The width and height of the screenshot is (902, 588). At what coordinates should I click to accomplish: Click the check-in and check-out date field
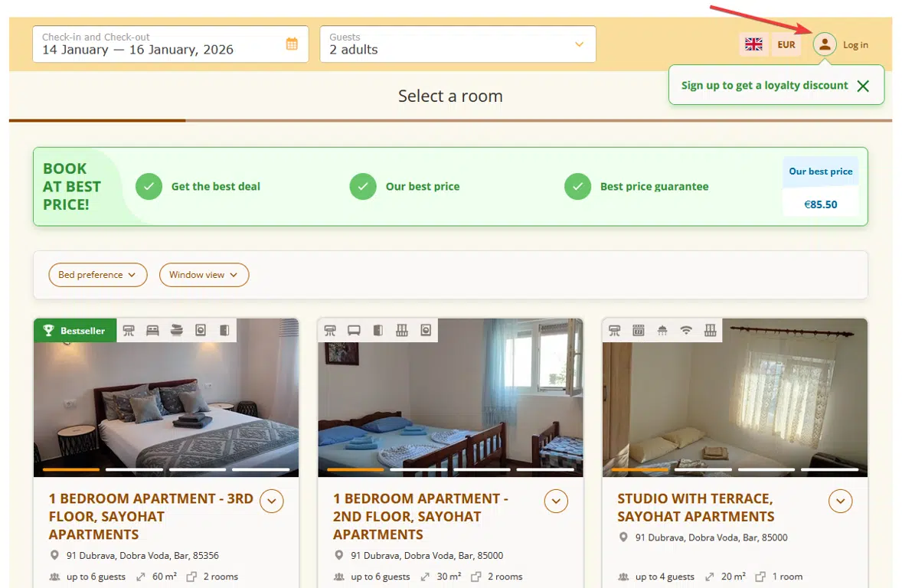(161, 44)
